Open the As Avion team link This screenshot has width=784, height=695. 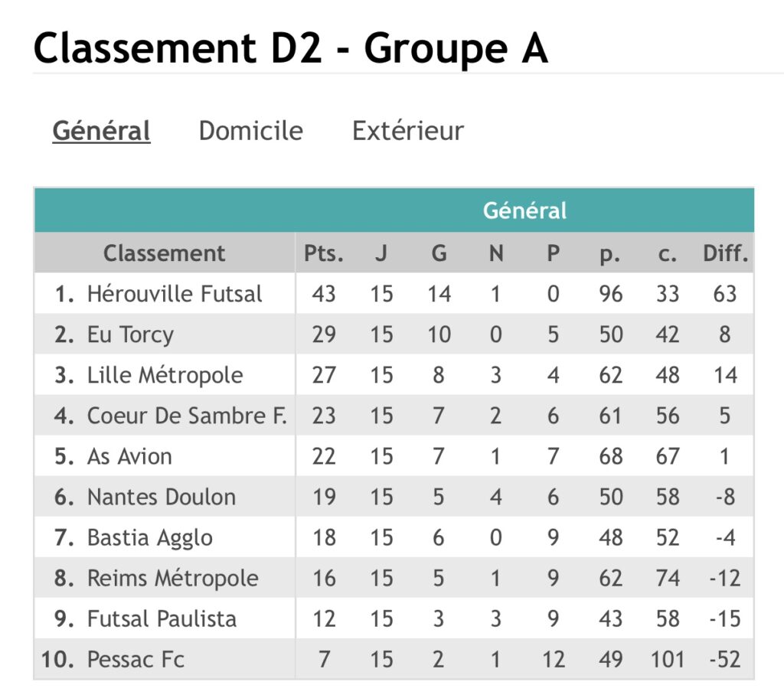(x=129, y=456)
